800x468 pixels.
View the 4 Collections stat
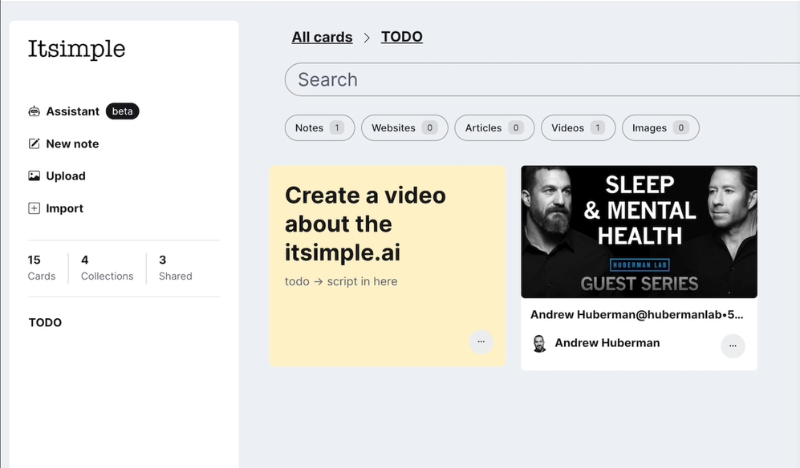[105, 268]
